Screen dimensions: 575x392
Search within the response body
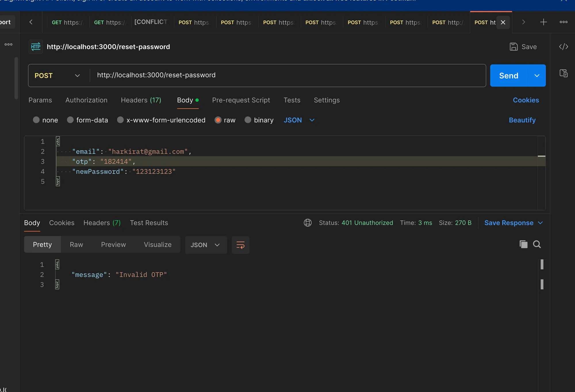537,244
